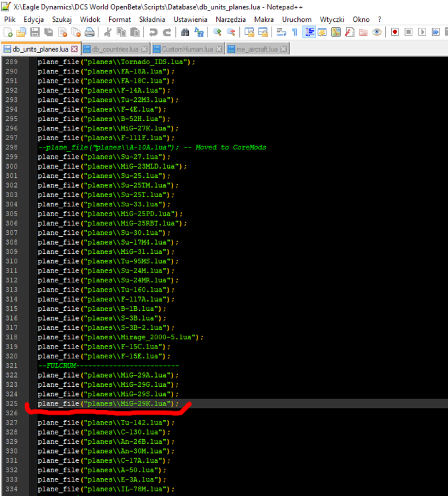
Task: Undo last edit with Undo arrow
Action: pyautogui.click(x=153, y=32)
